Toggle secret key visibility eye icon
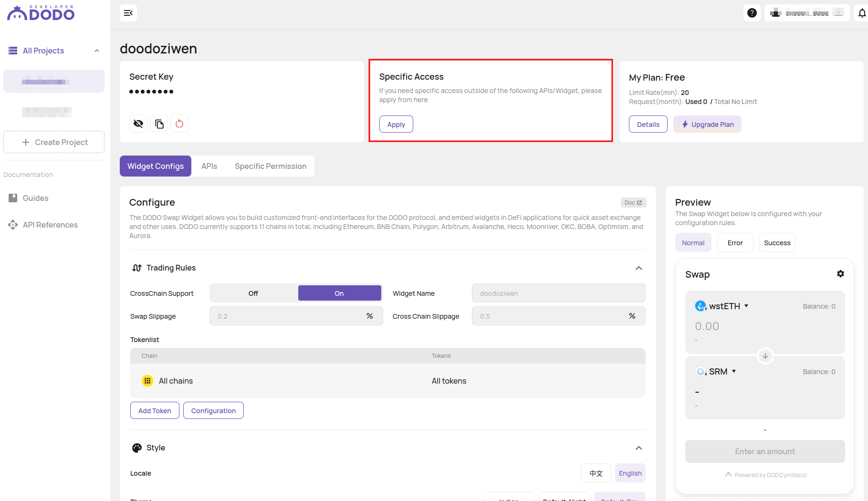This screenshot has width=868, height=501. pos(138,124)
